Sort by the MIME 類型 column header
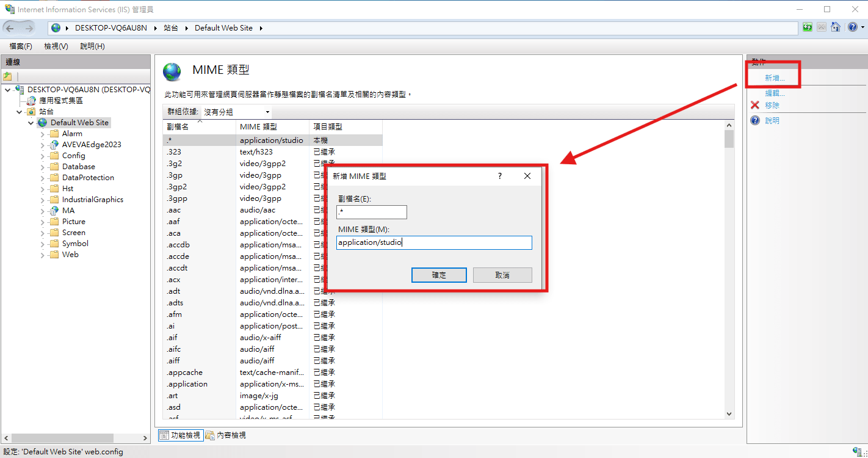 point(272,126)
